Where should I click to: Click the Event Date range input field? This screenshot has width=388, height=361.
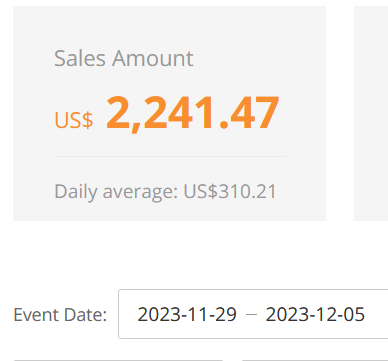click(253, 314)
